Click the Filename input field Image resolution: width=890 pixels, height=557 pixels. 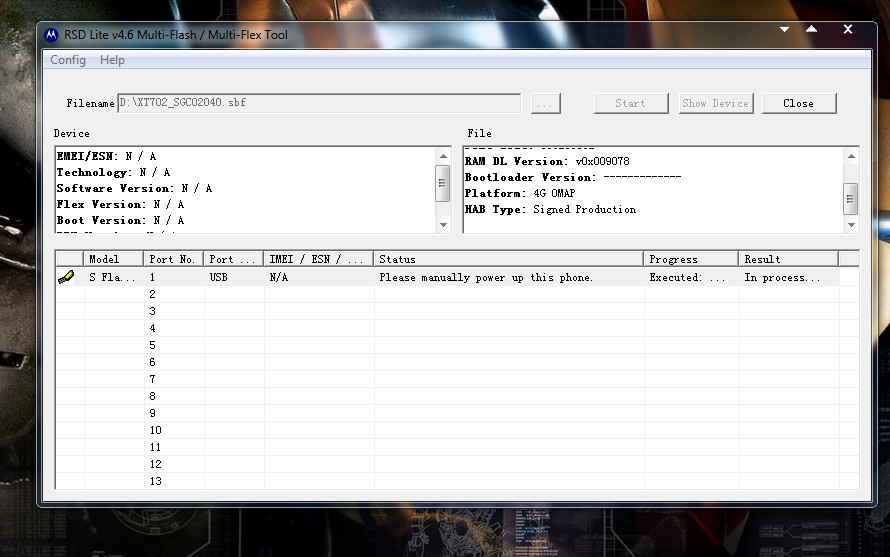click(318, 103)
